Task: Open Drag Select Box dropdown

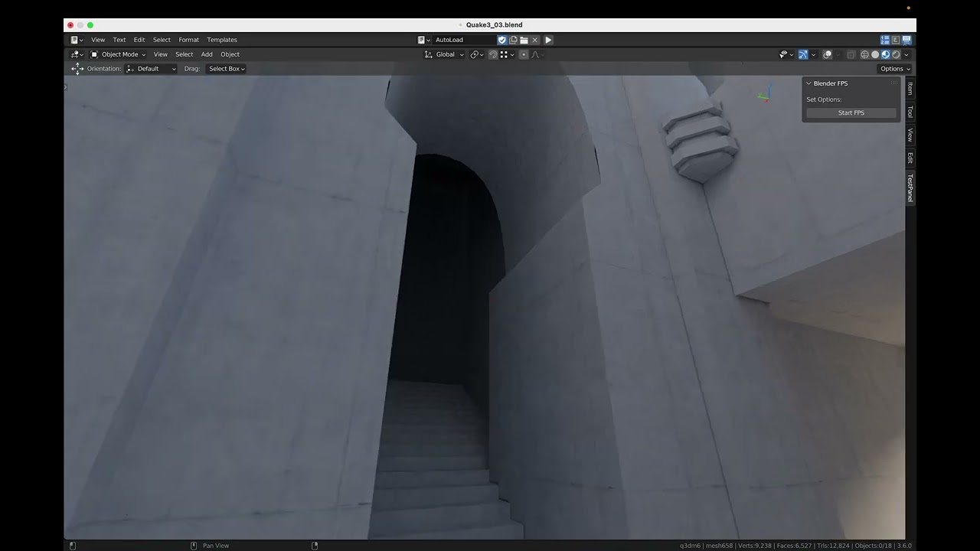Action: tap(226, 69)
